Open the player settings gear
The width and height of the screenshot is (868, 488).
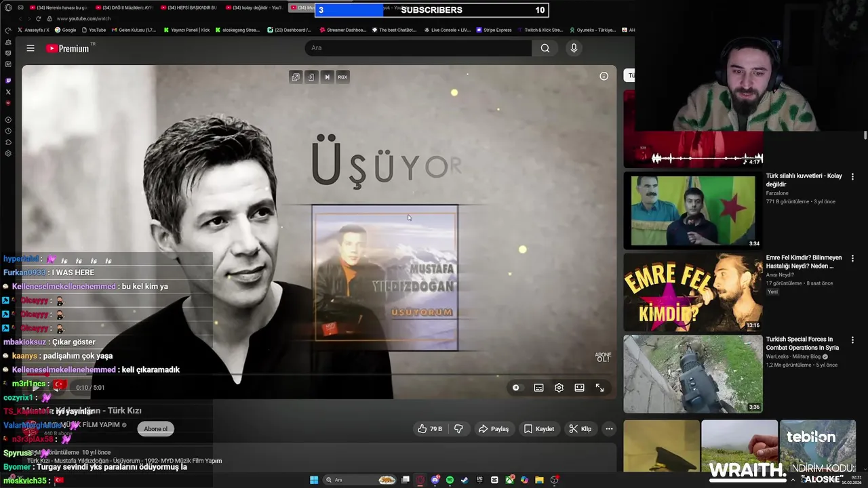(x=559, y=388)
